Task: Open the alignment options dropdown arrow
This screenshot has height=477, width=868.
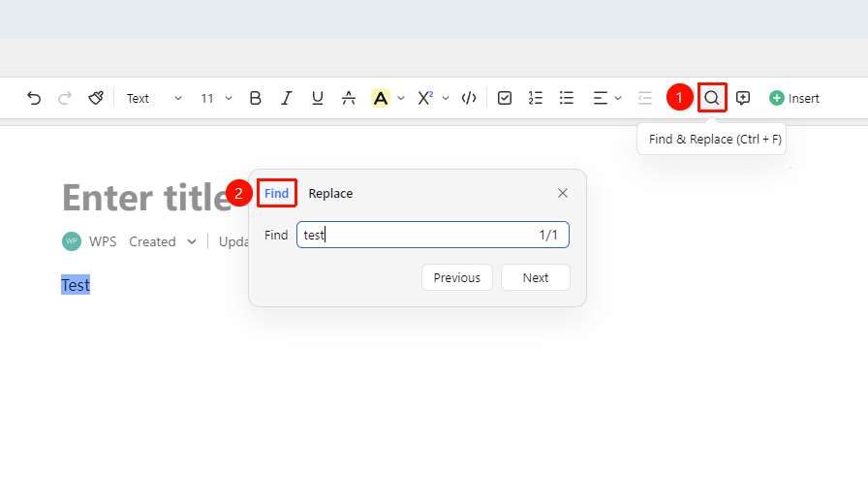Action: tap(618, 99)
